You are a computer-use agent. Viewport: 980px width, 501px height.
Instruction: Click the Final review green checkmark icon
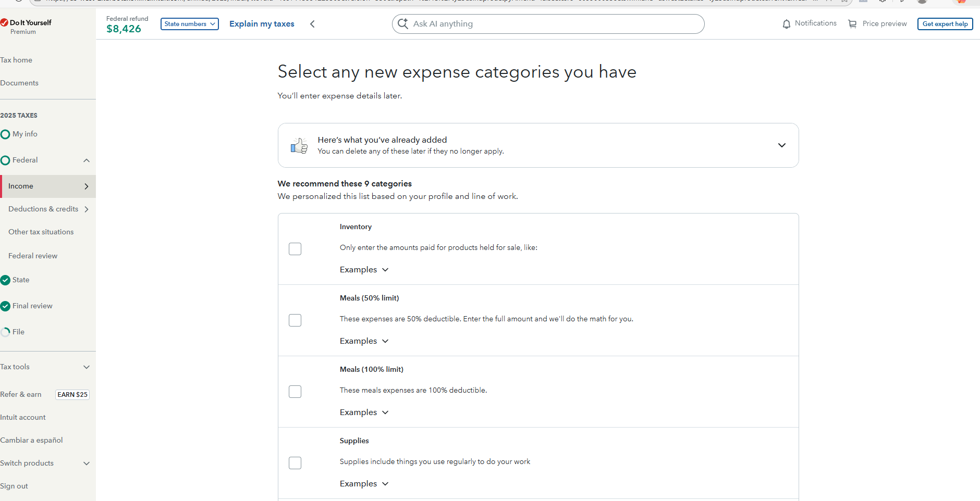click(x=6, y=306)
